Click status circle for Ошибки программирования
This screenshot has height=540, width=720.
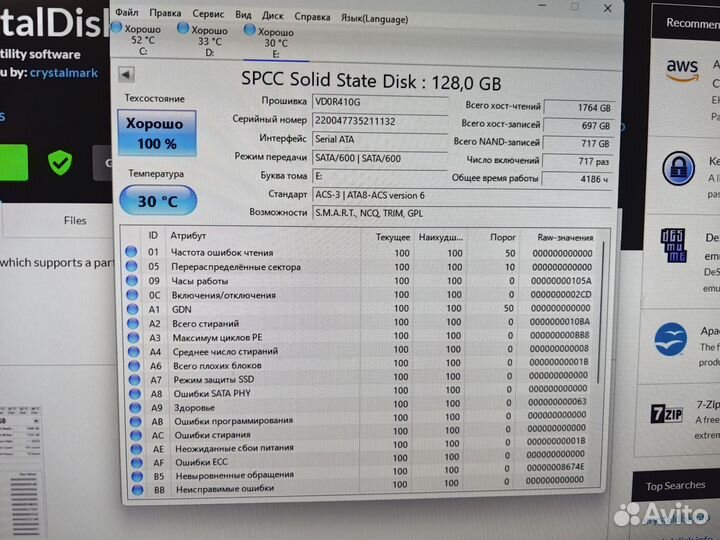click(136, 421)
